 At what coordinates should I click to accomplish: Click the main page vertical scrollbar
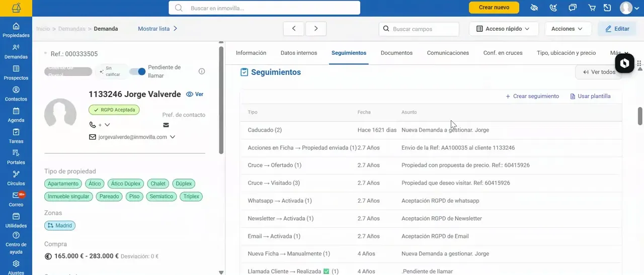click(x=640, y=116)
